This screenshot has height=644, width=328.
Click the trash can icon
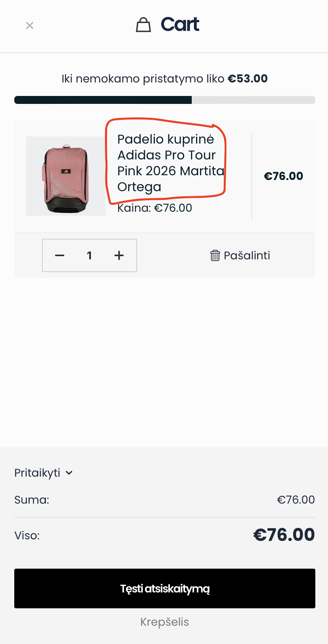point(215,255)
